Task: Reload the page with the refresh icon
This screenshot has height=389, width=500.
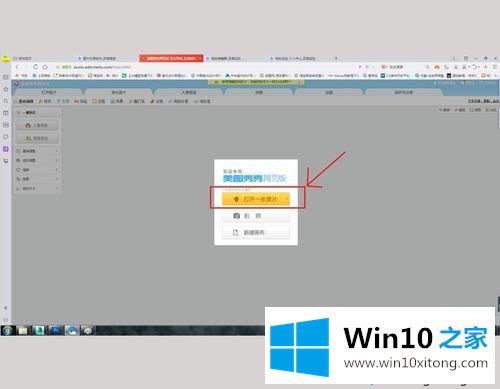Action: (x=35, y=67)
